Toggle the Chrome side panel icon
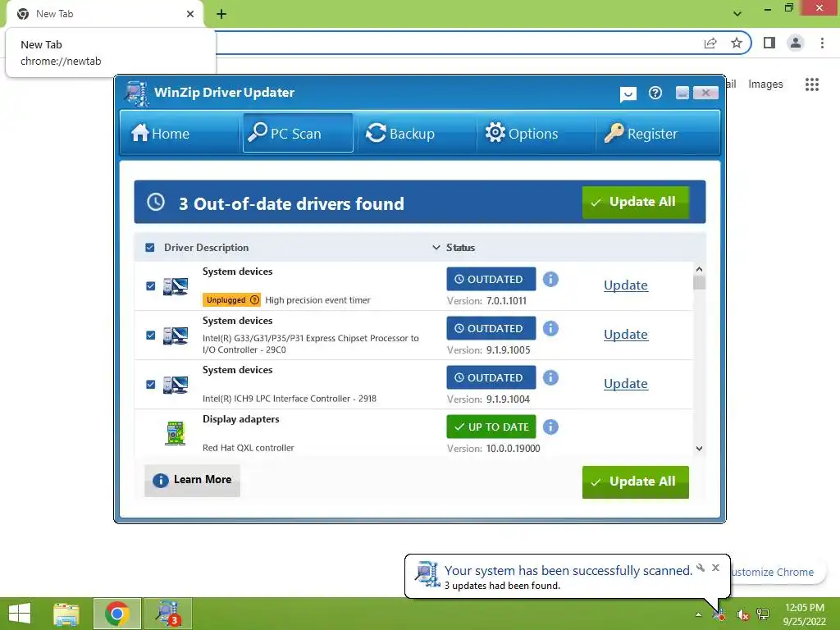 (769, 43)
